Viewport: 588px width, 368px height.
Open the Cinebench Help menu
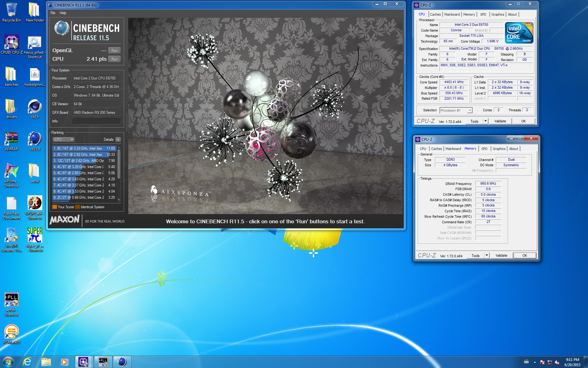click(x=63, y=13)
